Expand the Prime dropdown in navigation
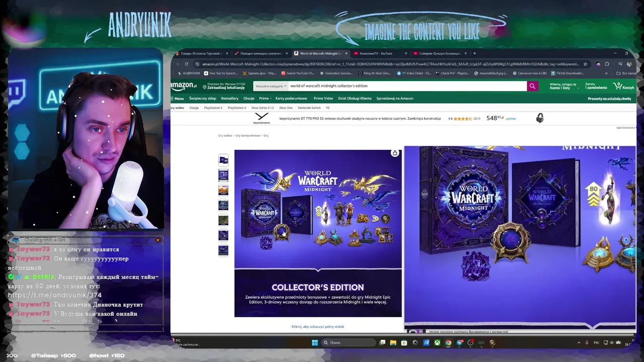644x362 pixels. (265, 99)
